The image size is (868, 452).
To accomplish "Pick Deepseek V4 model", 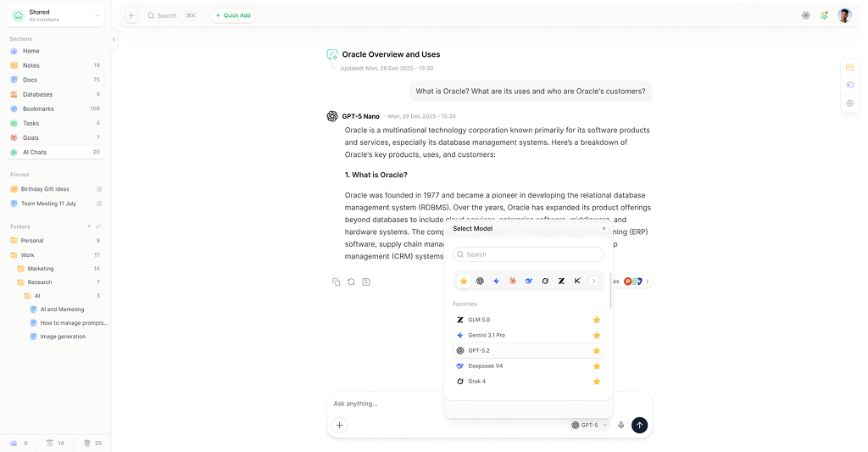I will [528, 366].
